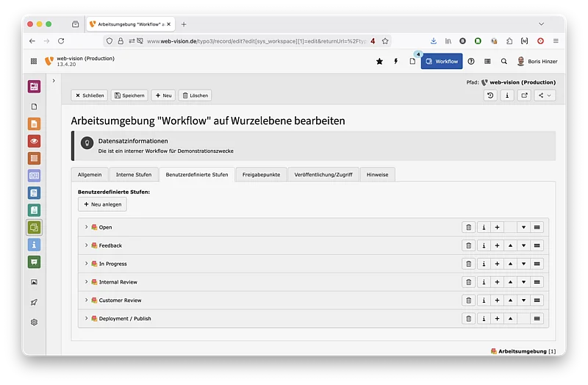This screenshot has height=385, width=588.
Task: Open the flush caches lightning icon
Action: coord(395,61)
